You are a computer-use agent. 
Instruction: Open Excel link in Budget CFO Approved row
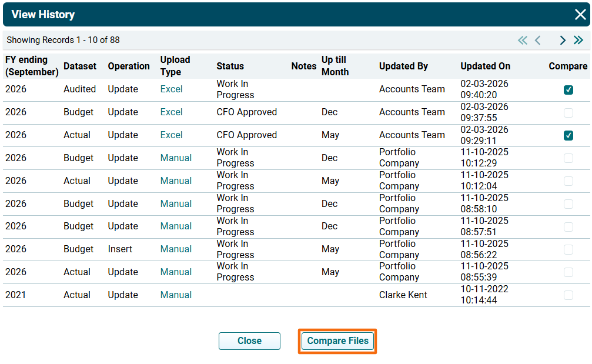[171, 112]
